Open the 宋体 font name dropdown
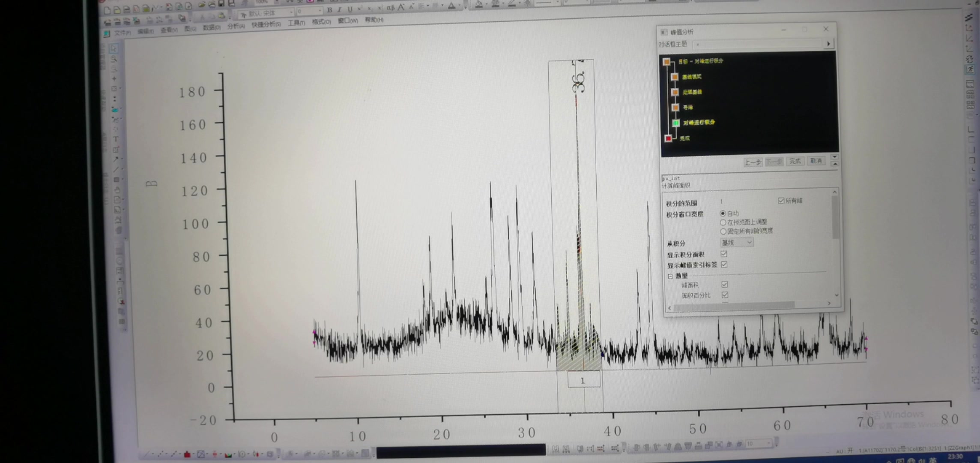980x463 pixels. click(x=291, y=13)
